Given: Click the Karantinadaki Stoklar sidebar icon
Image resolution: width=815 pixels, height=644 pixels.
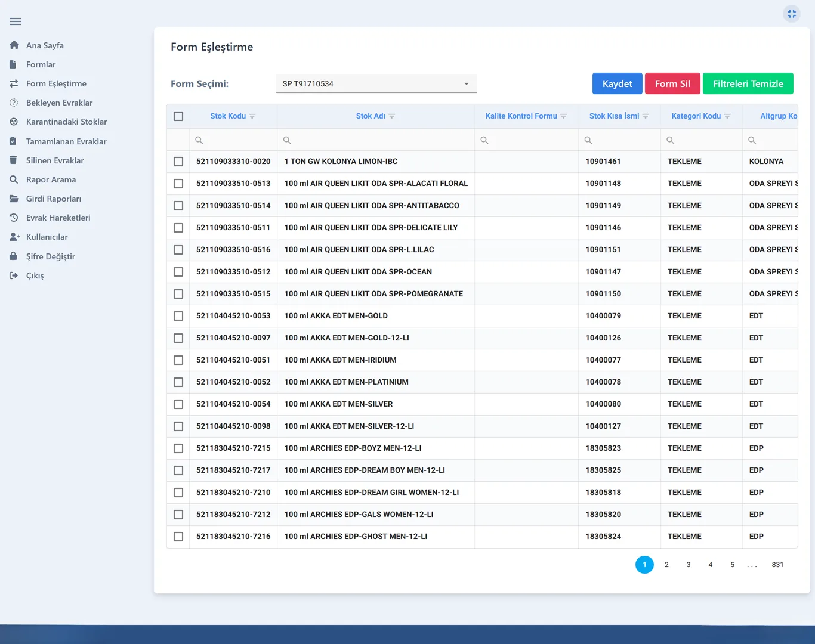Looking at the screenshot, I should 14,122.
